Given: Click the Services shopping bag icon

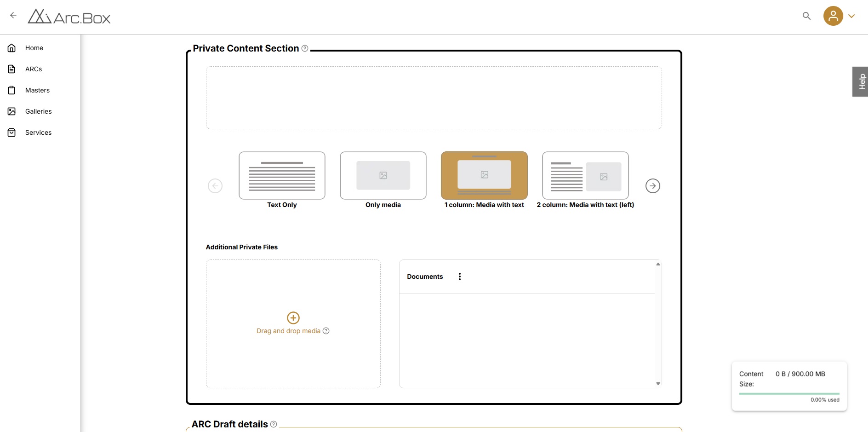Looking at the screenshot, I should coord(12,132).
